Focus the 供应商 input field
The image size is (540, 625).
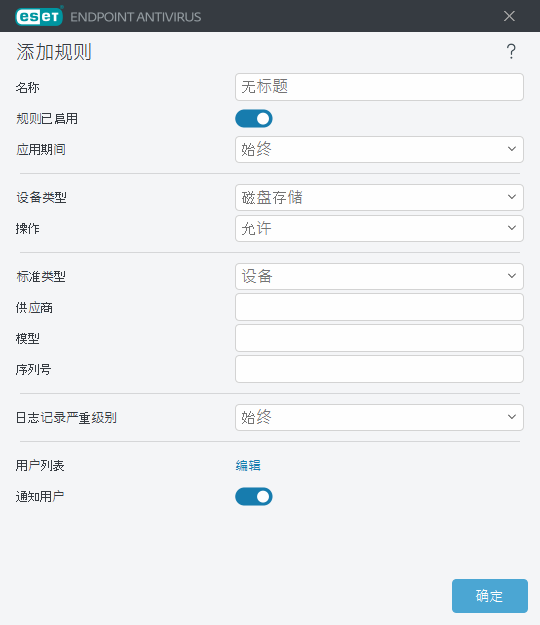pos(379,307)
